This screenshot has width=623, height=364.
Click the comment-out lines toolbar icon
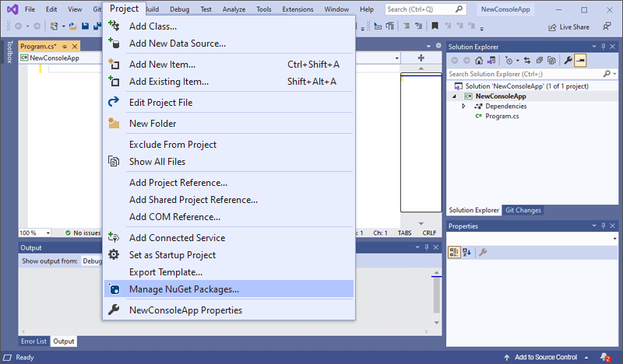point(407,26)
